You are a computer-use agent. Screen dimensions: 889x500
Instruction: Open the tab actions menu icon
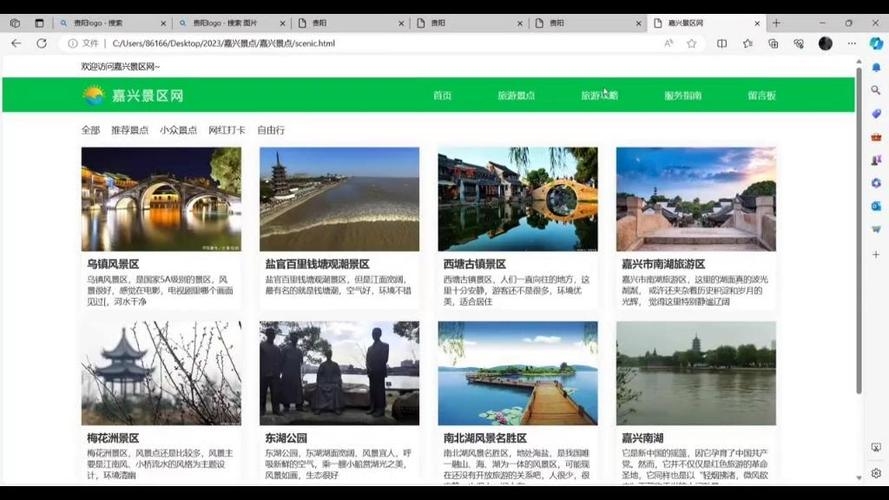(x=39, y=23)
